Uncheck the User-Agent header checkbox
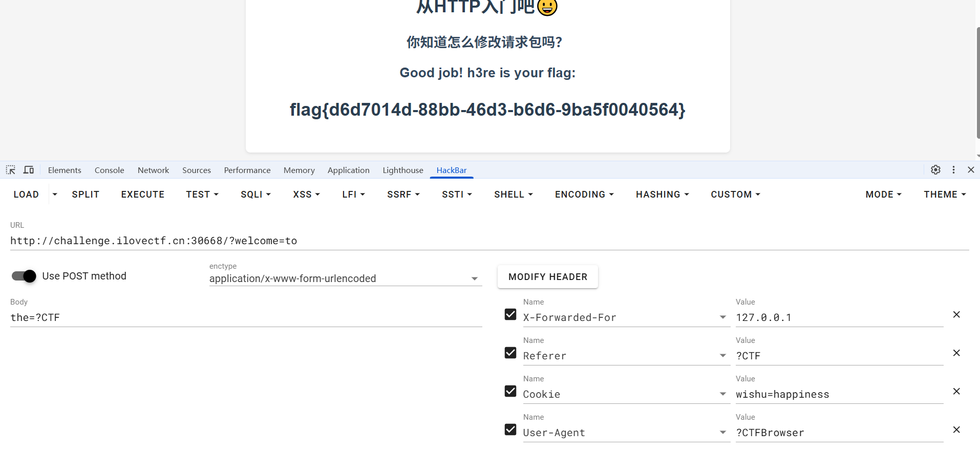This screenshot has height=452, width=980. pos(510,429)
